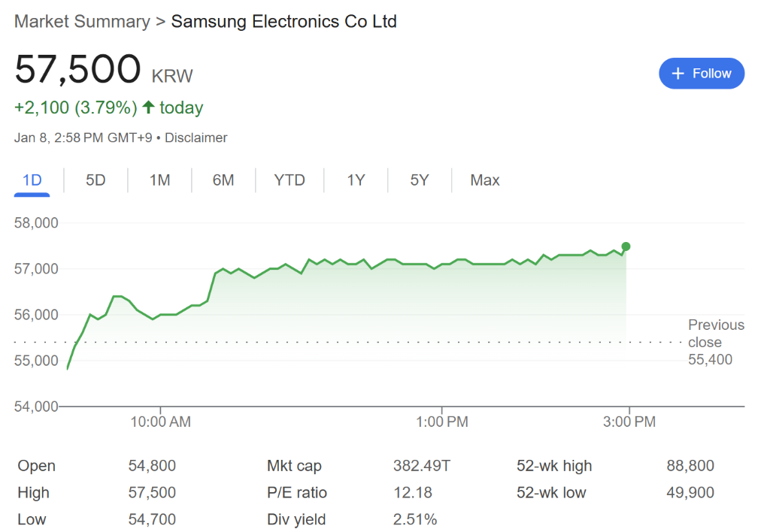Click the Samsung Electronics Co Ltd title

[x=284, y=21]
